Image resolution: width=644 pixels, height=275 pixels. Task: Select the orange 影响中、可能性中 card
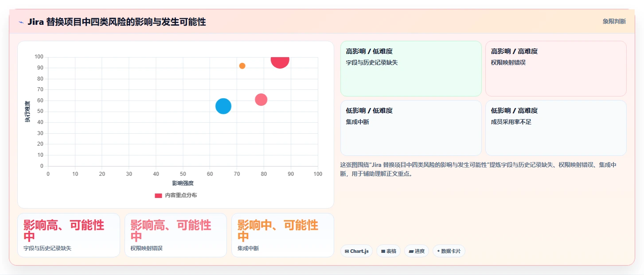coord(283,235)
